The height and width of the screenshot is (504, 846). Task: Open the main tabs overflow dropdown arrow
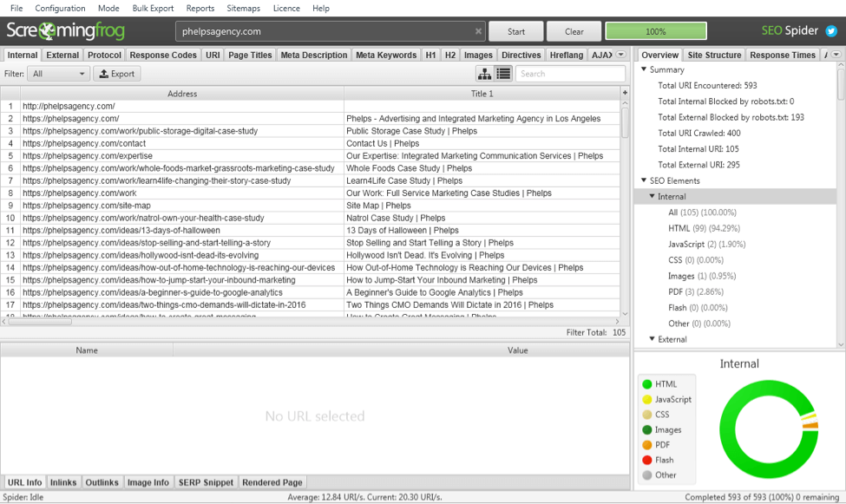click(x=621, y=55)
